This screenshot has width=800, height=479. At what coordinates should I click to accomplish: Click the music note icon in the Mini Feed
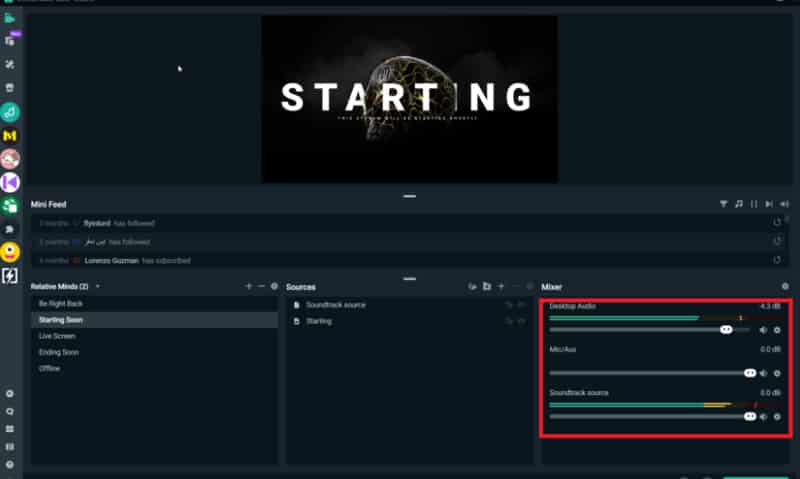coord(739,204)
